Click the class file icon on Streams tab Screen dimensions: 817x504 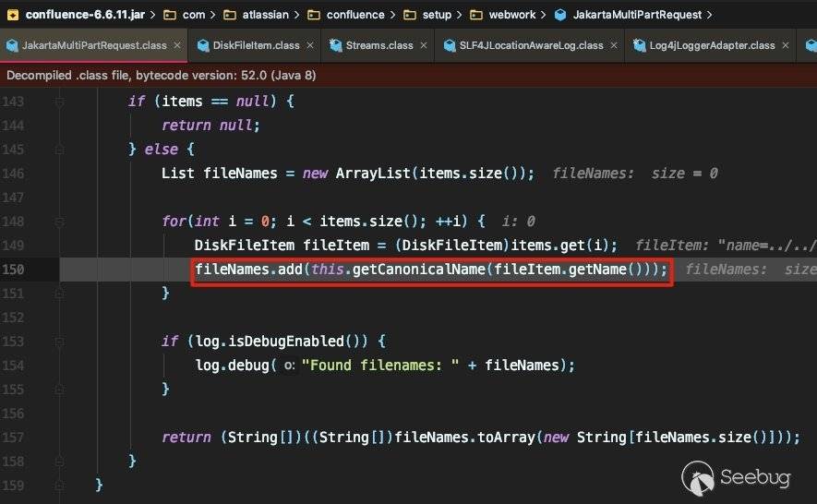click(336, 46)
